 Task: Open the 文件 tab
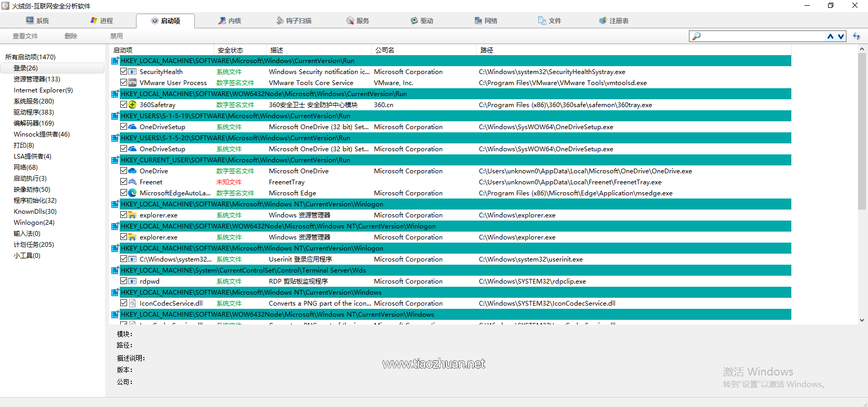[550, 21]
